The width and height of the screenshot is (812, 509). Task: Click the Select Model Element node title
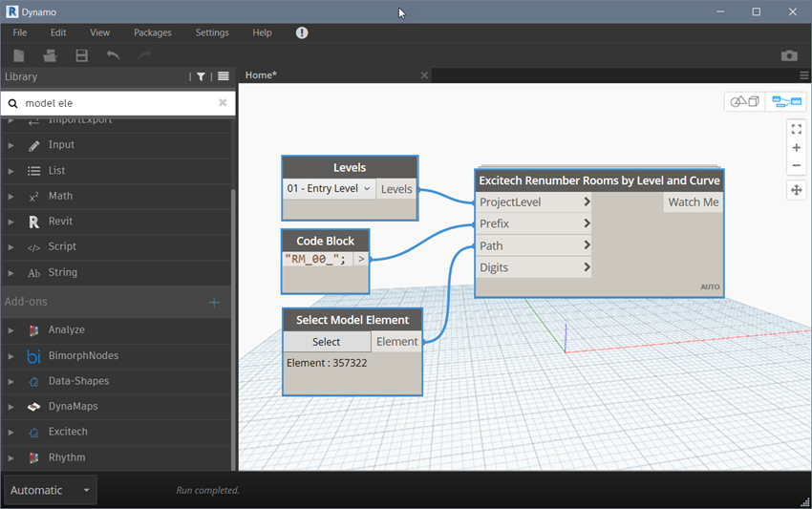pyautogui.click(x=353, y=320)
